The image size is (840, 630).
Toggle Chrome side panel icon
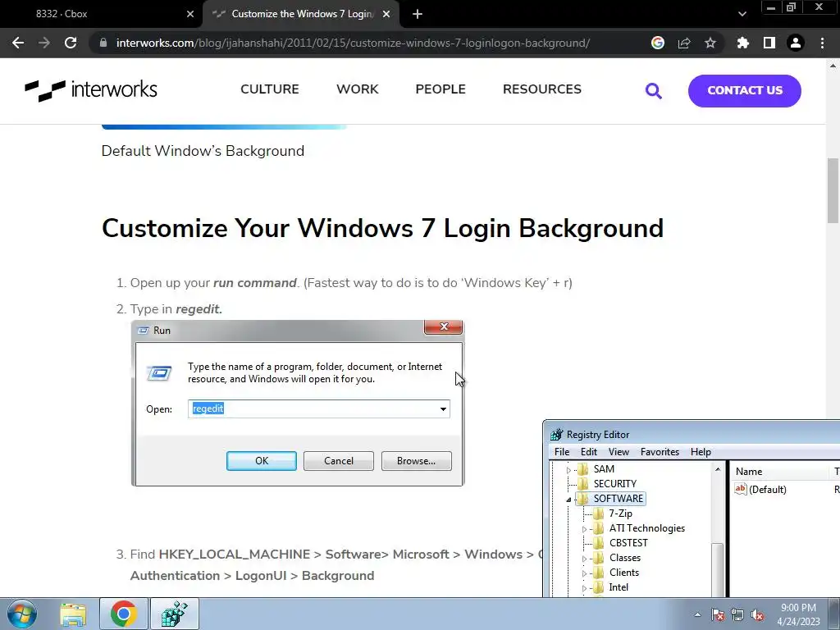click(769, 43)
